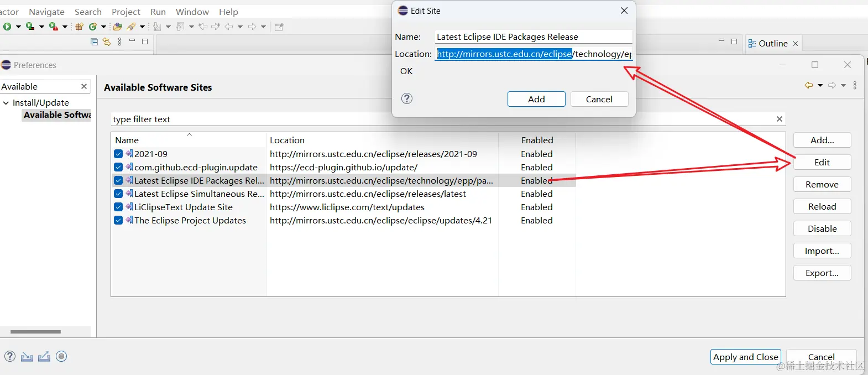
Task: Open the Window menu
Action: click(x=192, y=12)
